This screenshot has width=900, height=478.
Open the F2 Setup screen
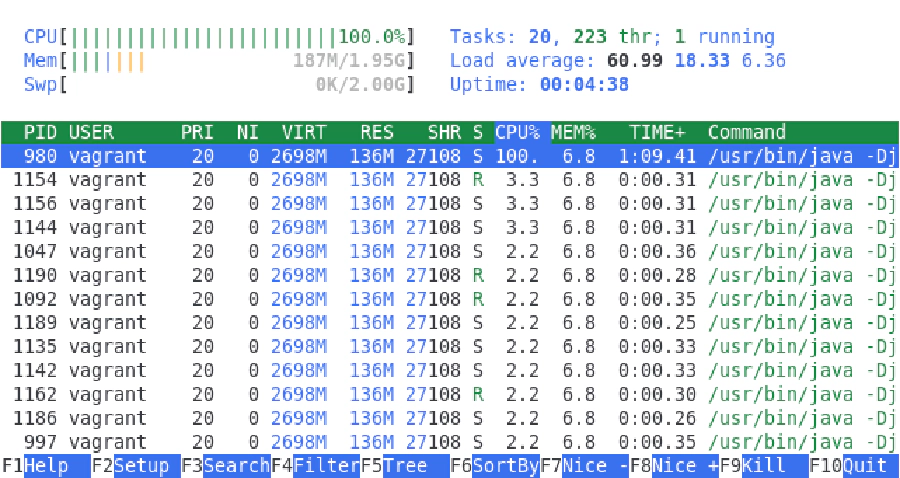pyautogui.click(x=136, y=465)
